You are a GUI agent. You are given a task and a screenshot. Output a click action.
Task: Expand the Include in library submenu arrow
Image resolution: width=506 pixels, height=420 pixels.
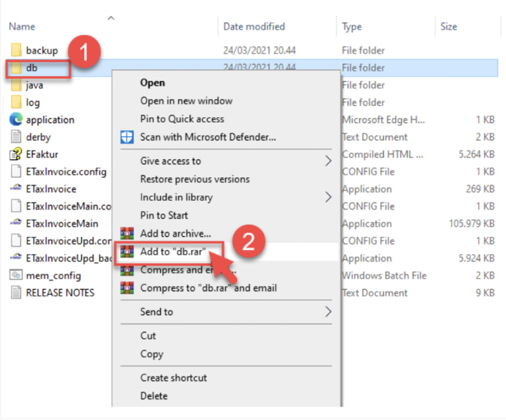(x=328, y=197)
